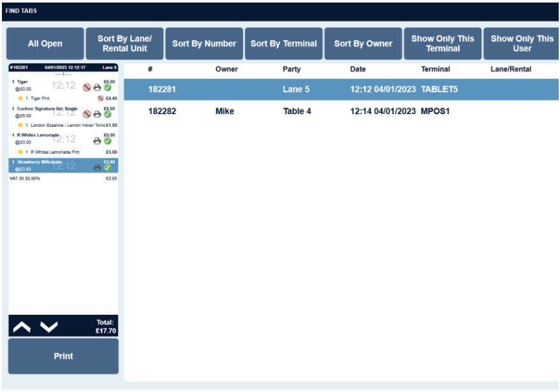
Task: Click the VAT 20 20.00% line
Action: 63,178
